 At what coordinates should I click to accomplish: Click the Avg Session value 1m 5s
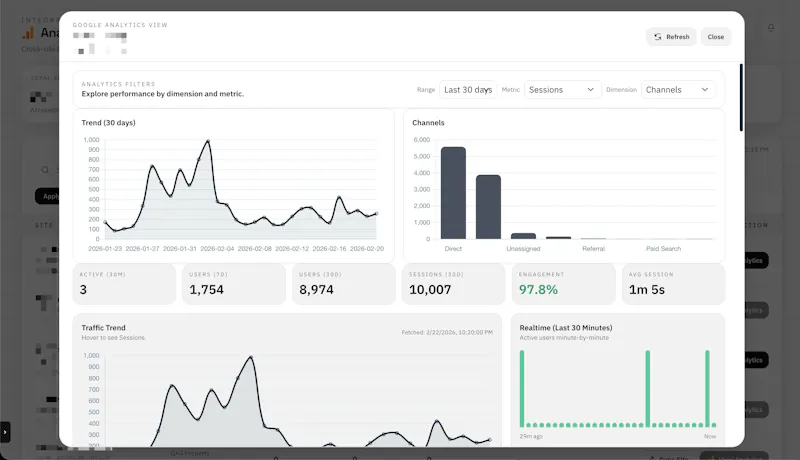tap(646, 290)
